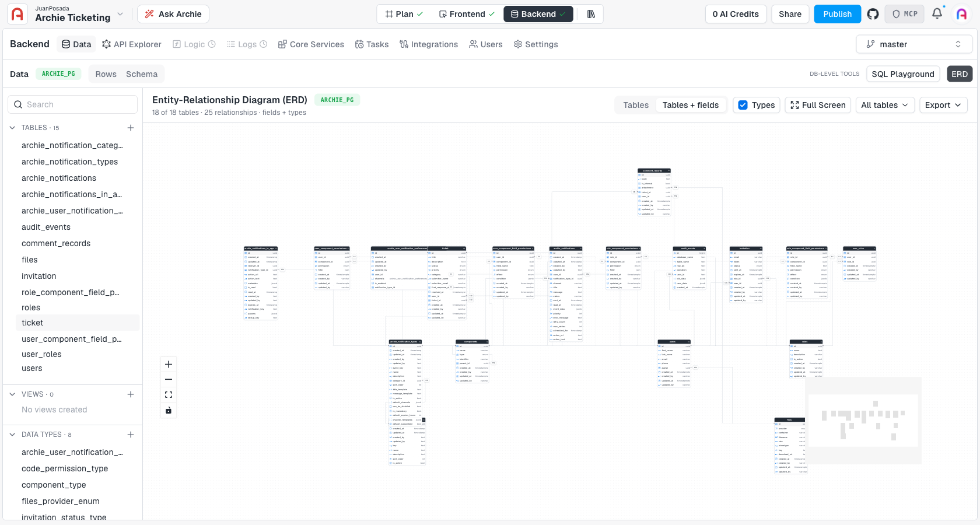This screenshot has width=980, height=525.
Task: Click the Archie logo at top left
Action: pos(17,14)
